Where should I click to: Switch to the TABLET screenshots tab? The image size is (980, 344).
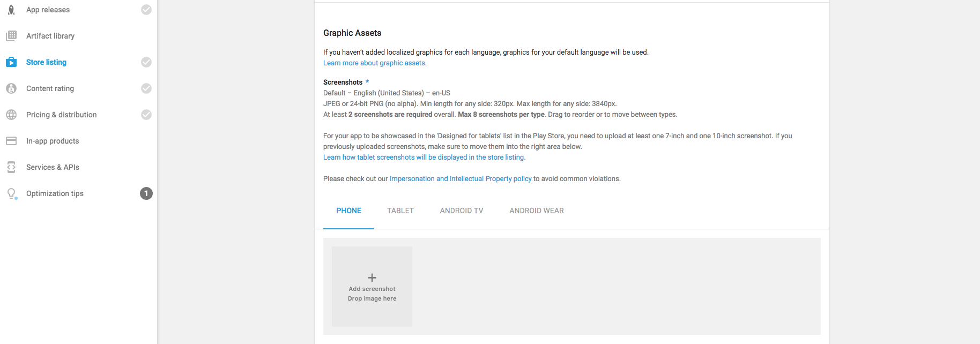click(400, 211)
